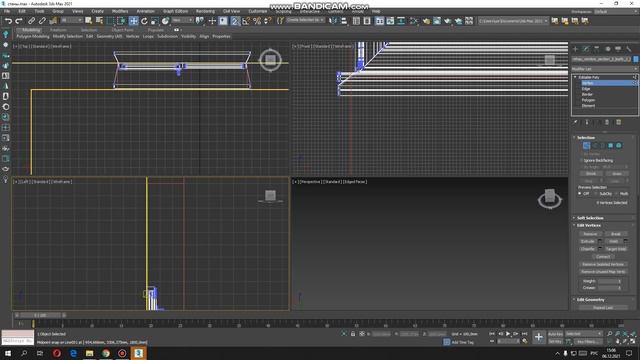Open the project path dropdown in toolbar

click(x=513, y=20)
